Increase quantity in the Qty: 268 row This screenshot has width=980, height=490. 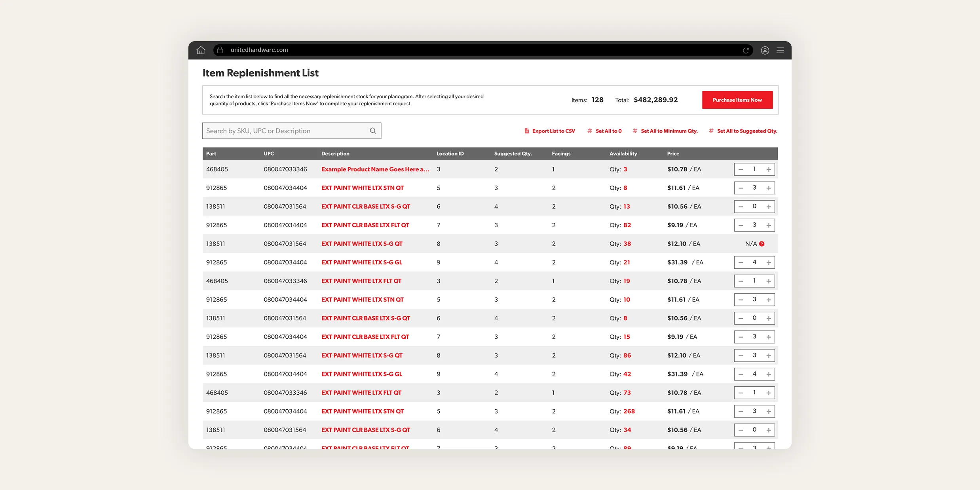tap(769, 411)
